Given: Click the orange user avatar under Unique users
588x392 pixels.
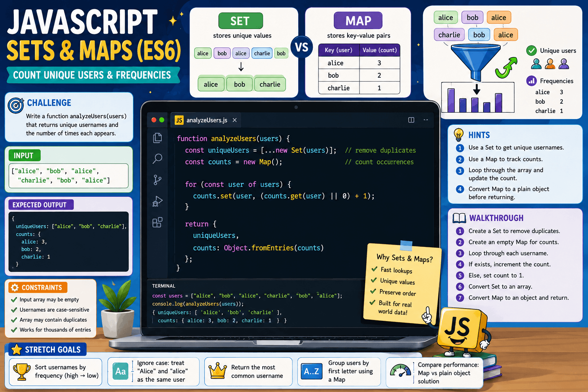Looking at the screenshot, I should pyautogui.click(x=550, y=64).
